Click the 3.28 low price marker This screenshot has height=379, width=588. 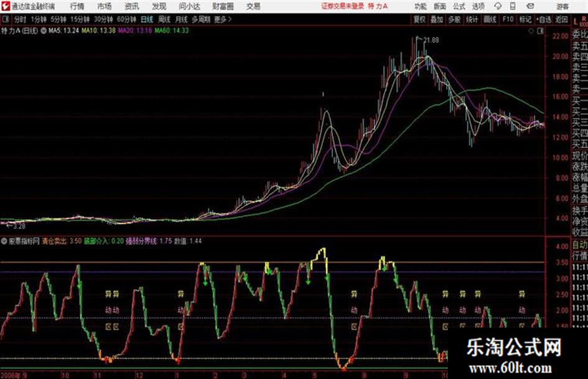click(19, 227)
